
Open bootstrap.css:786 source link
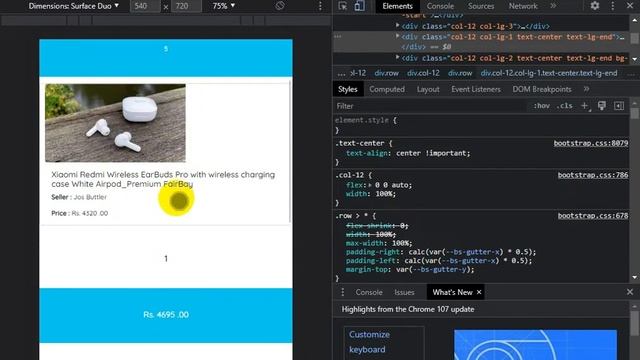point(593,175)
